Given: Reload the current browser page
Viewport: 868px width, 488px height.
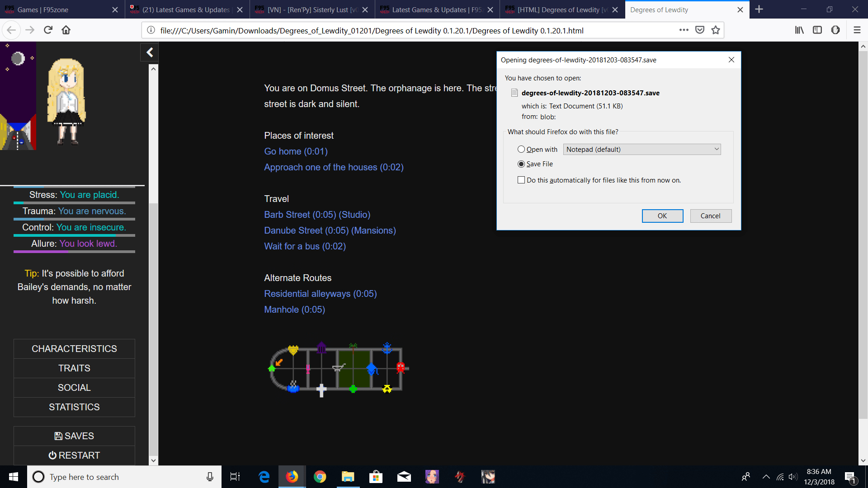Looking at the screenshot, I should click(48, 30).
